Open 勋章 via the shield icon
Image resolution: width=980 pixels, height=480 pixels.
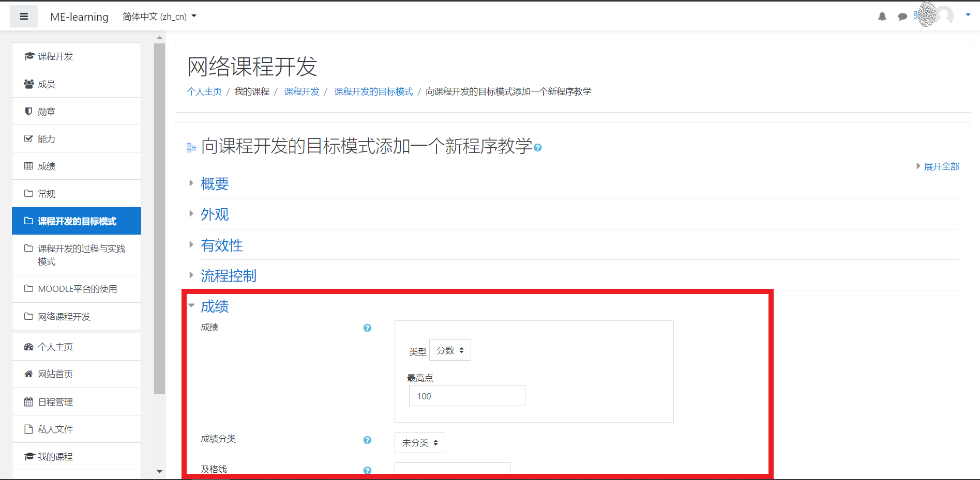click(x=29, y=111)
